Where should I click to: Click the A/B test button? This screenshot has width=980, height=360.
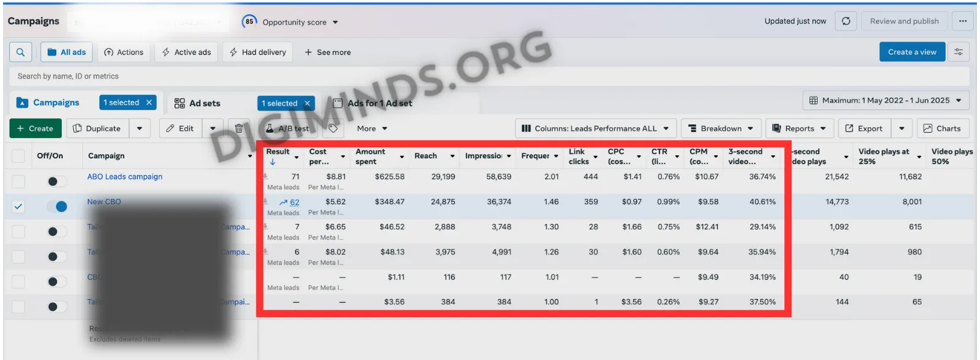pos(288,128)
